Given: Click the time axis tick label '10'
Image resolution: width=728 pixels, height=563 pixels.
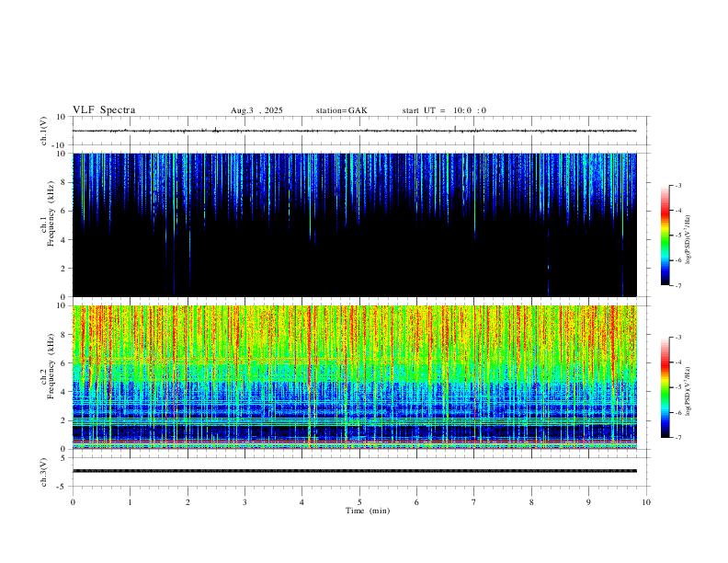Looking at the screenshot, I should [646, 502].
